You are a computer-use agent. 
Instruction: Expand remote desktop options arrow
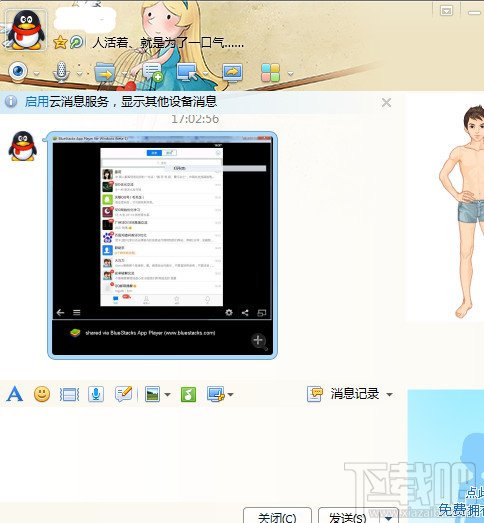click(x=205, y=74)
